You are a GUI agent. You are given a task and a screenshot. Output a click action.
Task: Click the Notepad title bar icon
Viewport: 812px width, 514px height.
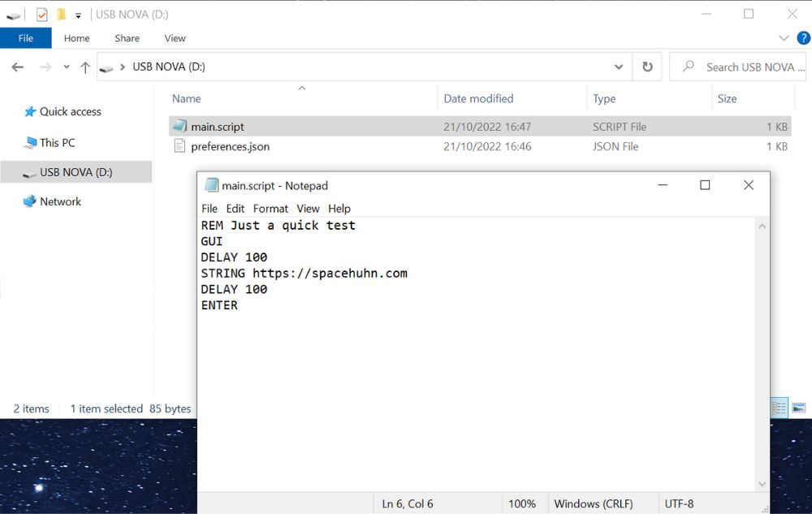(x=211, y=185)
